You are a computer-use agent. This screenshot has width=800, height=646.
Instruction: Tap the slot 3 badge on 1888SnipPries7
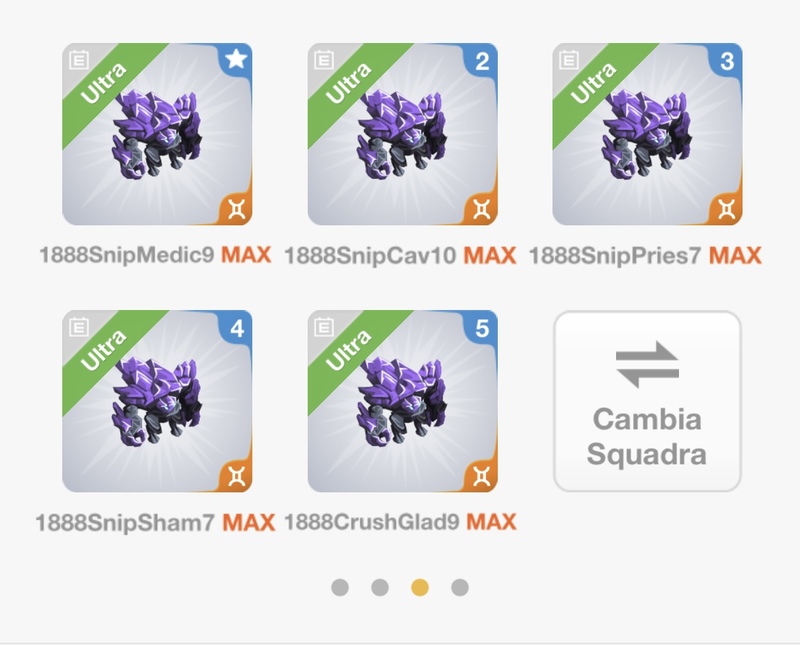pos(727,61)
